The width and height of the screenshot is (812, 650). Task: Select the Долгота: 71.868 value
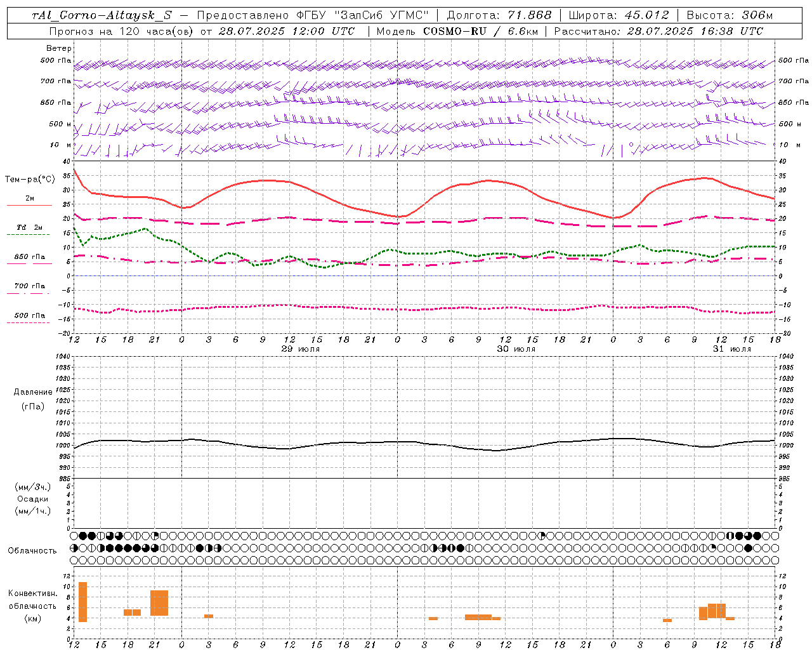[499, 15]
